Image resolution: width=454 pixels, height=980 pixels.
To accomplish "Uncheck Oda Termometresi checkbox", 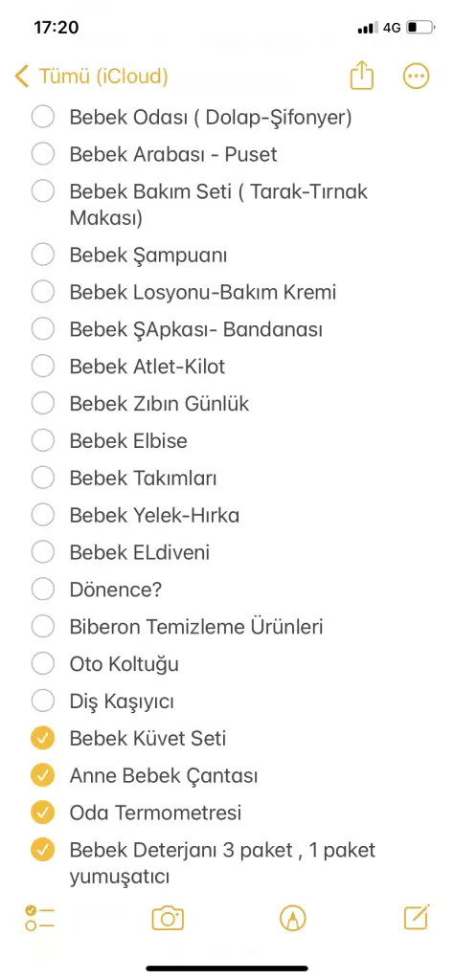I will click(x=42, y=813).
